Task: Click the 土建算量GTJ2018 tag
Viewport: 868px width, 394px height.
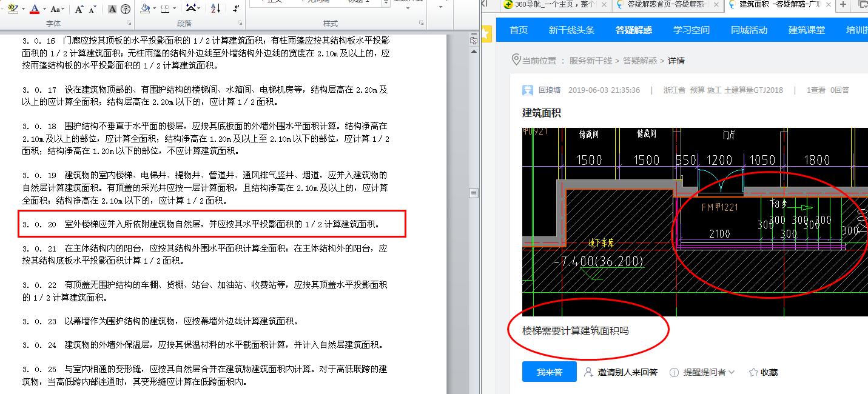Action: [753, 90]
